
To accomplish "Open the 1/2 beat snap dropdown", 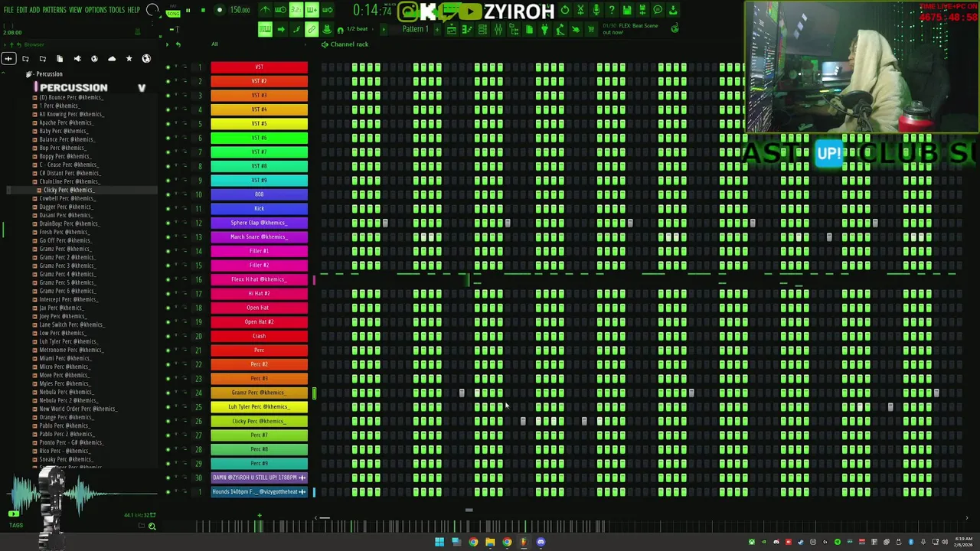I will tap(358, 29).
